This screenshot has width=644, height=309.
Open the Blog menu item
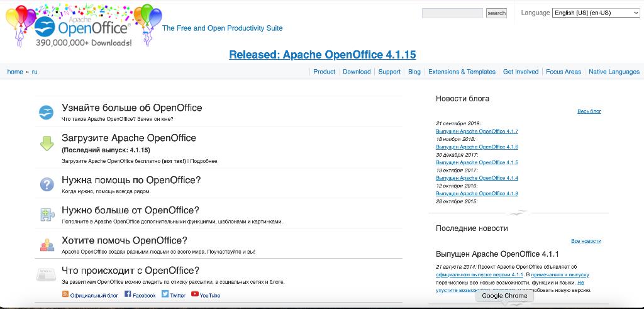tap(414, 72)
